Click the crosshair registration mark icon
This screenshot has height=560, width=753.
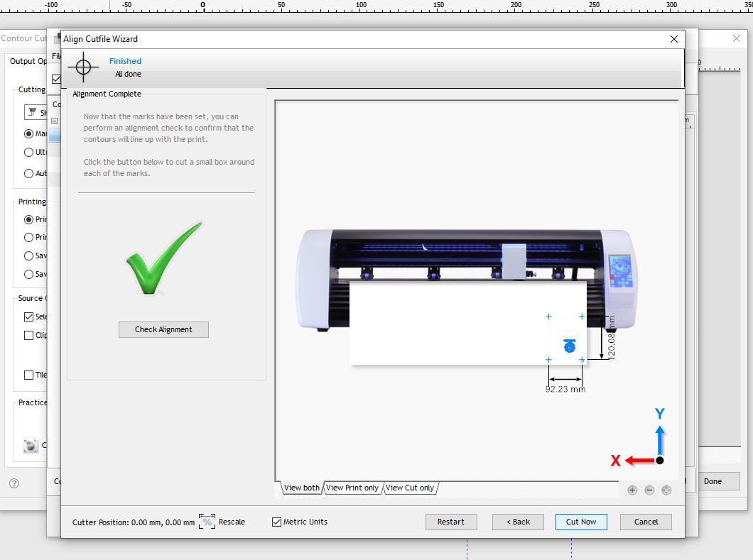tap(83, 67)
